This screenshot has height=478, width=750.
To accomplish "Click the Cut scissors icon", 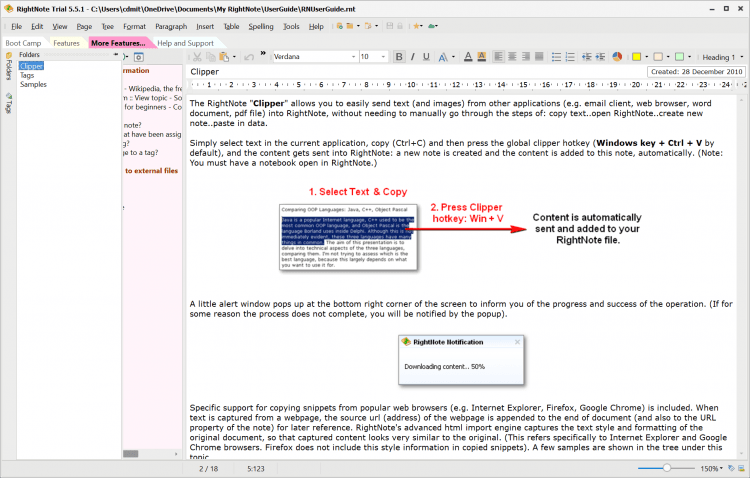I will [197, 57].
